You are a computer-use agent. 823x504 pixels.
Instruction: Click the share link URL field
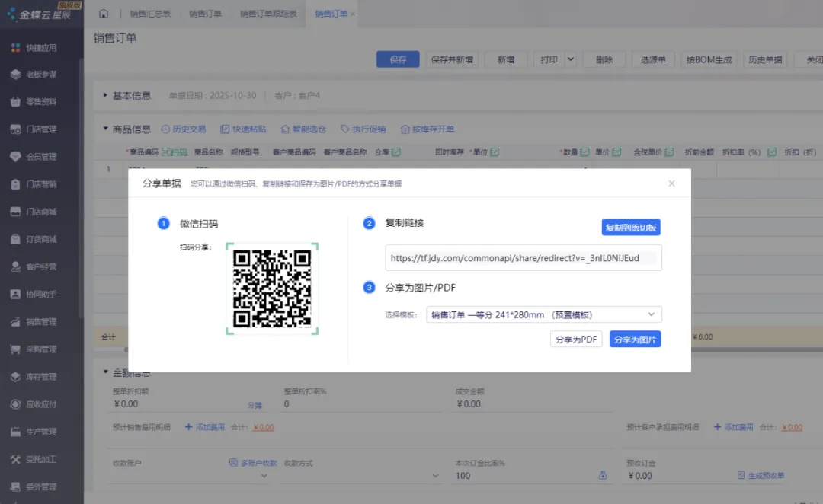[524, 258]
